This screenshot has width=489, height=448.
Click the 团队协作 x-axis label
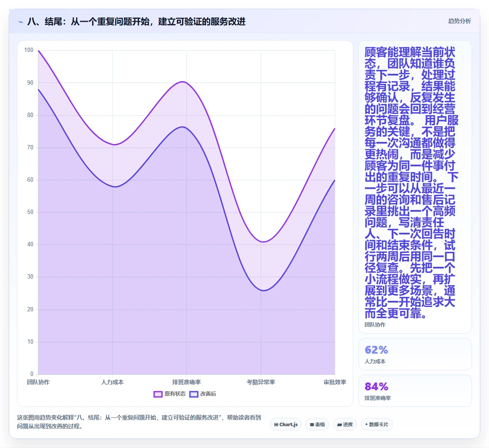pyautogui.click(x=38, y=382)
